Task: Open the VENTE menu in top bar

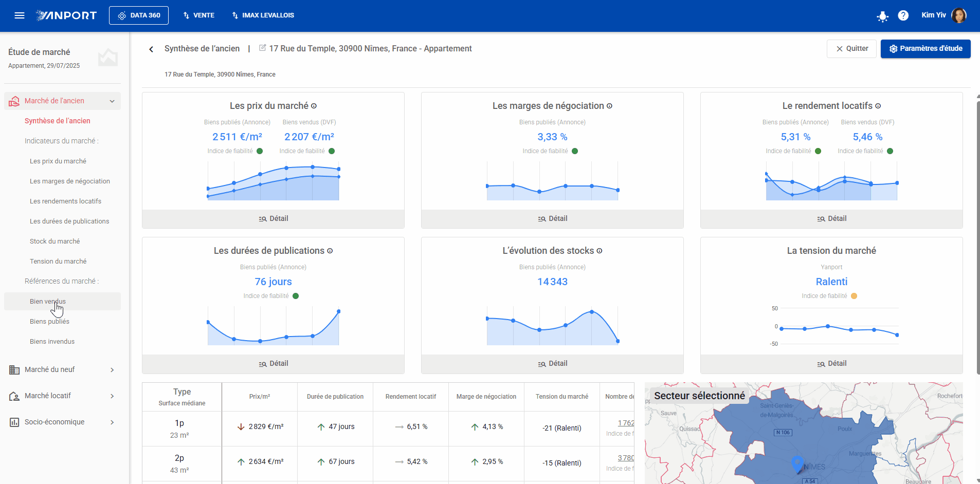Action: 198,15
